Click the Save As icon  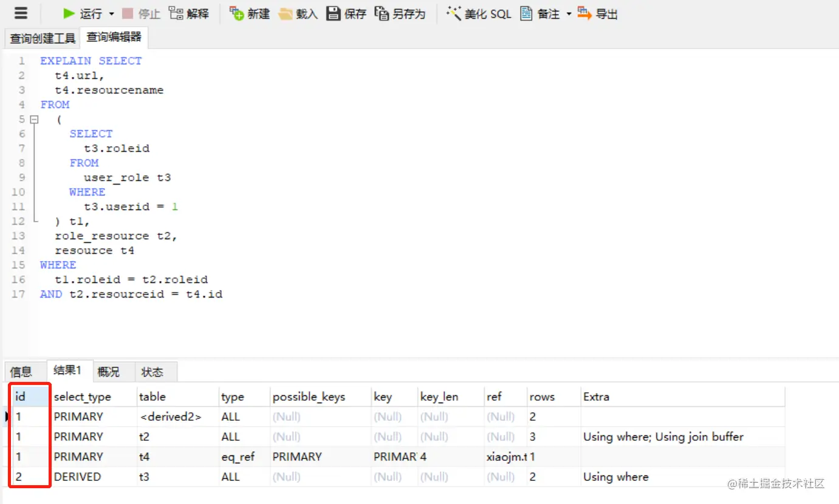click(382, 13)
